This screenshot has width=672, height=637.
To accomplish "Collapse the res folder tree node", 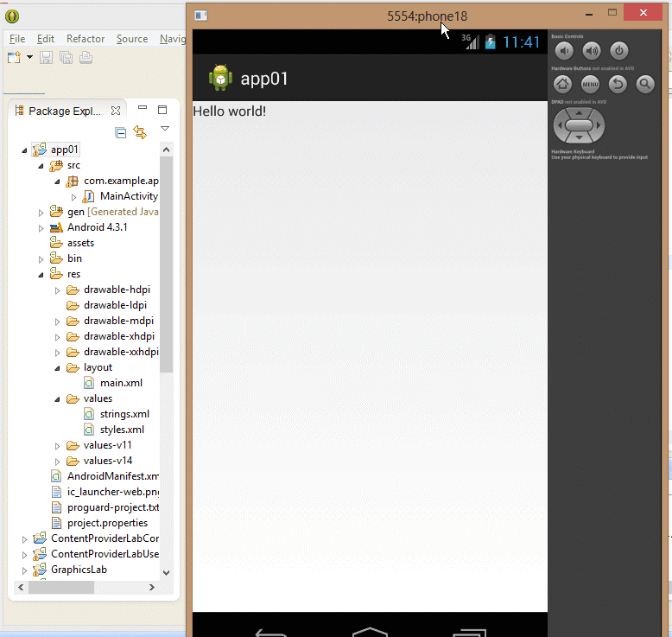I will point(41,274).
